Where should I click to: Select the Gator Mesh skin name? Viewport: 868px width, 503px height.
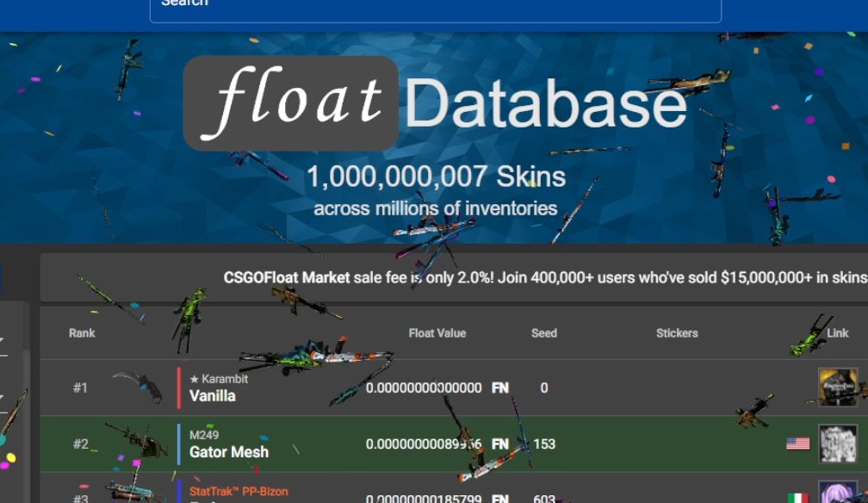tap(229, 452)
